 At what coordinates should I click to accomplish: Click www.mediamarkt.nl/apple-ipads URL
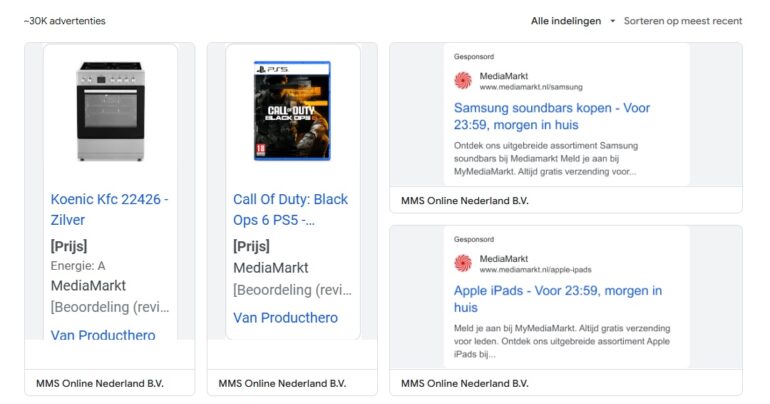pyautogui.click(x=535, y=269)
